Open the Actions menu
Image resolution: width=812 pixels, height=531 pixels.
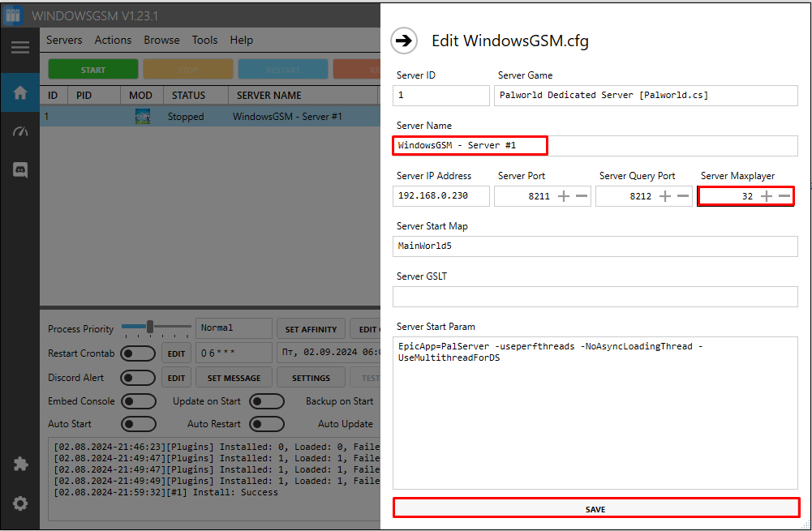(x=113, y=40)
